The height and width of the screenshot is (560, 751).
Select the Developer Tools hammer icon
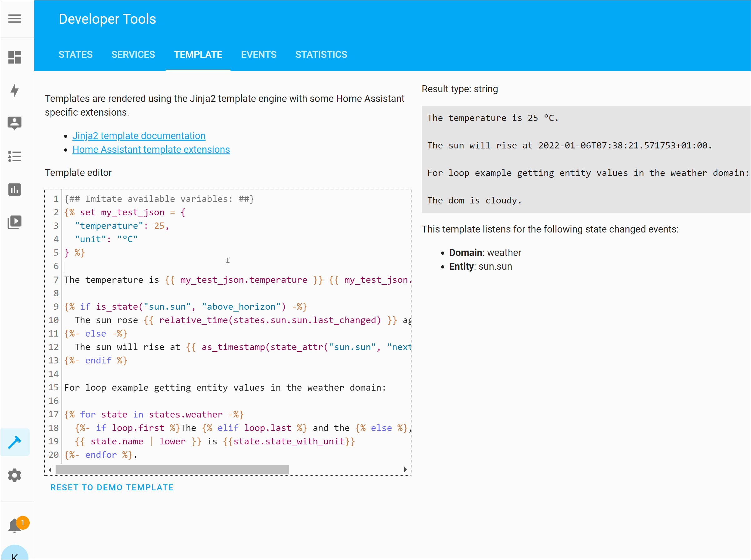15,442
